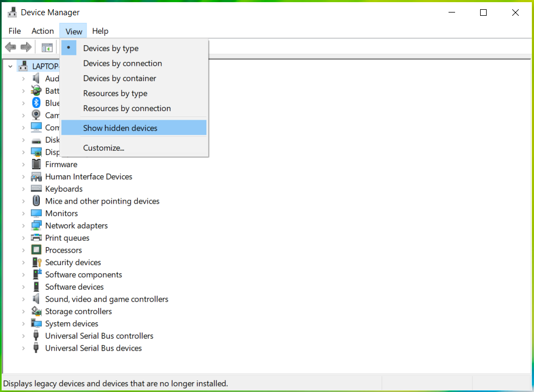Minimize the Device Manager window
The width and height of the screenshot is (534, 392).
pyautogui.click(x=452, y=13)
